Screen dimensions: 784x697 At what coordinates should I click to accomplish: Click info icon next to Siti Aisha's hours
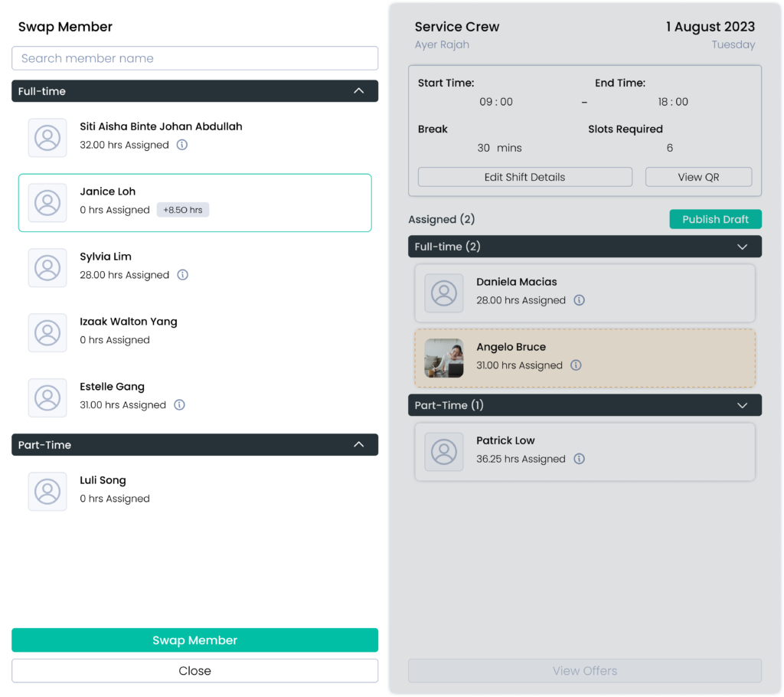[182, 145]
